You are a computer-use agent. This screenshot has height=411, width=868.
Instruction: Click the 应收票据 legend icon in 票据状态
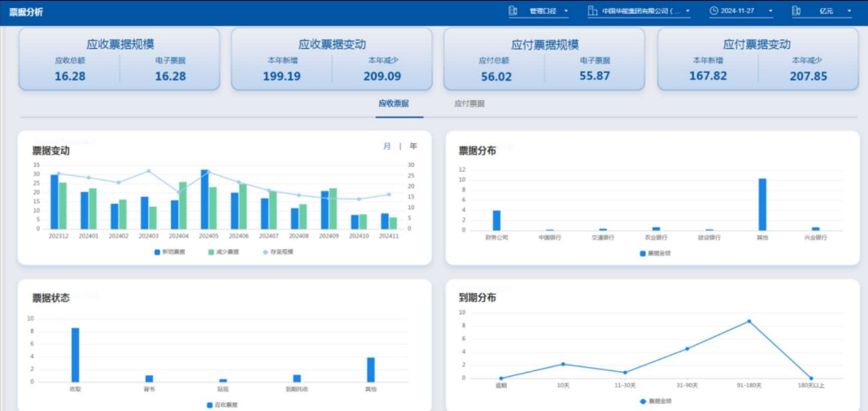point(209,404)
